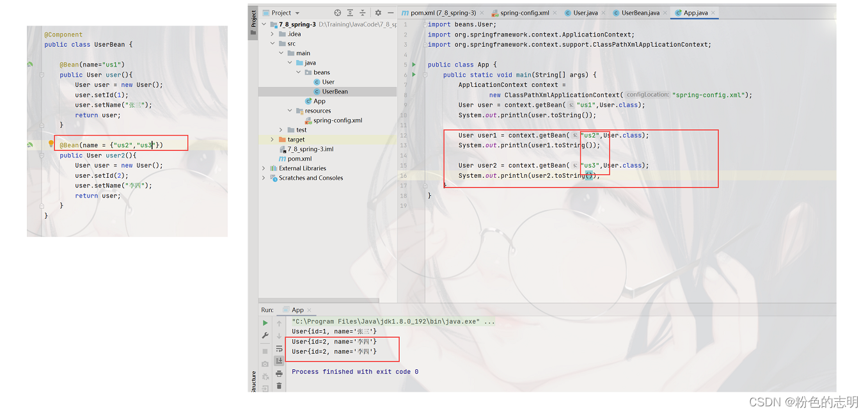Screen dimensions: 868x414
Task: Click console output User{id=1, name='张三'}
Action: tap(334, 331)
